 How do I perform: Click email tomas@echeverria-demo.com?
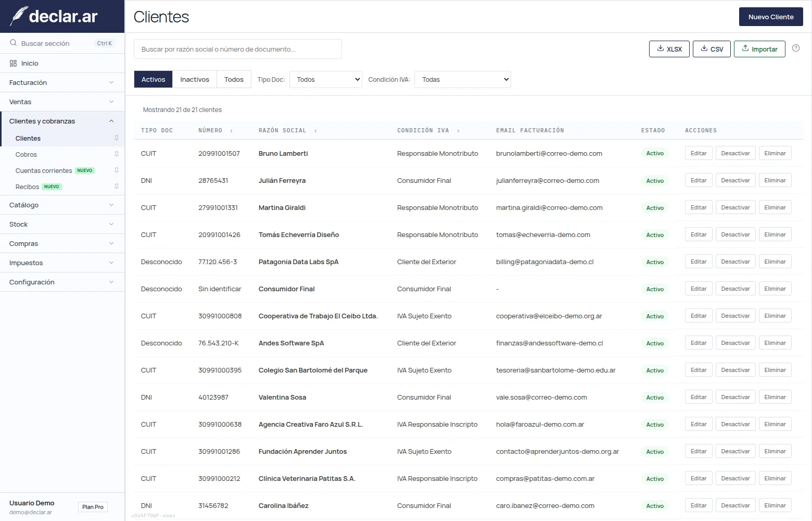(543, 234)
